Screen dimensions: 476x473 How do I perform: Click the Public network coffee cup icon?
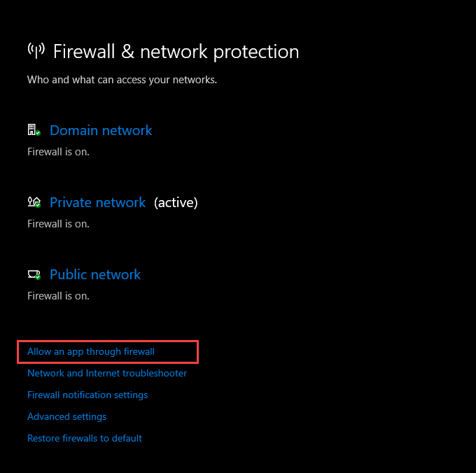(x=33, y=274)
